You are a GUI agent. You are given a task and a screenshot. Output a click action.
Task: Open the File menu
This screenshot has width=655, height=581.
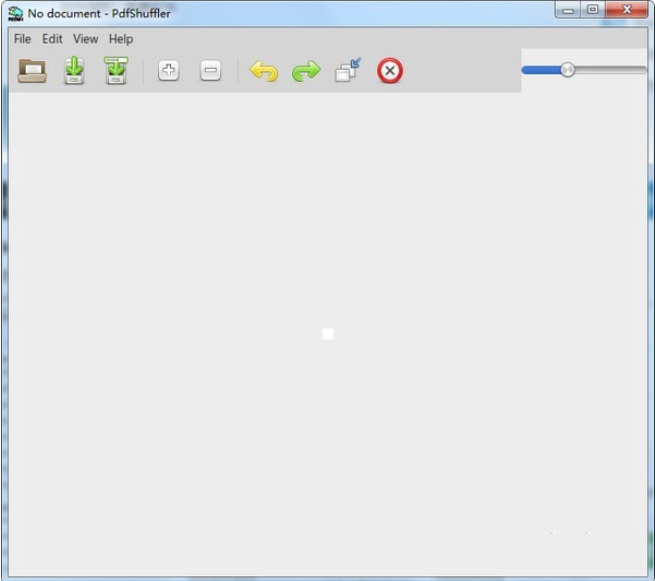click(x=22, y=39)
